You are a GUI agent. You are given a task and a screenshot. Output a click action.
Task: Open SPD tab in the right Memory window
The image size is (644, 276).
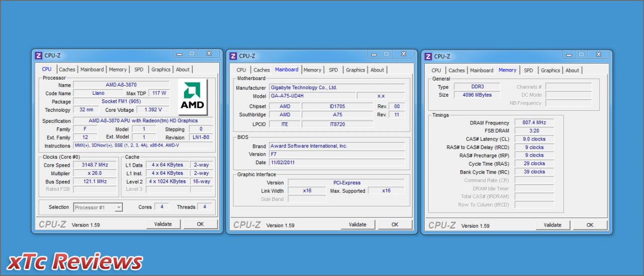click(x=528, y=71)
